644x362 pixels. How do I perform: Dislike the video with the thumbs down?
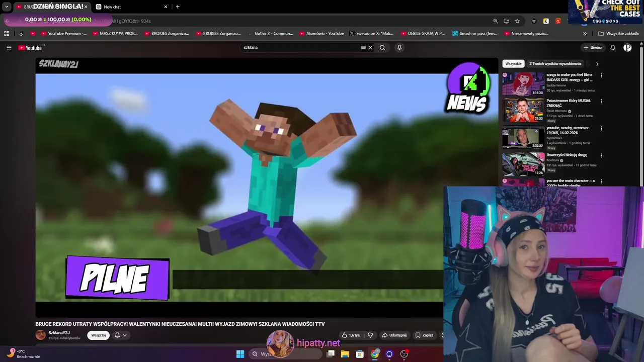pyautogui.click(x=370, y=335)
